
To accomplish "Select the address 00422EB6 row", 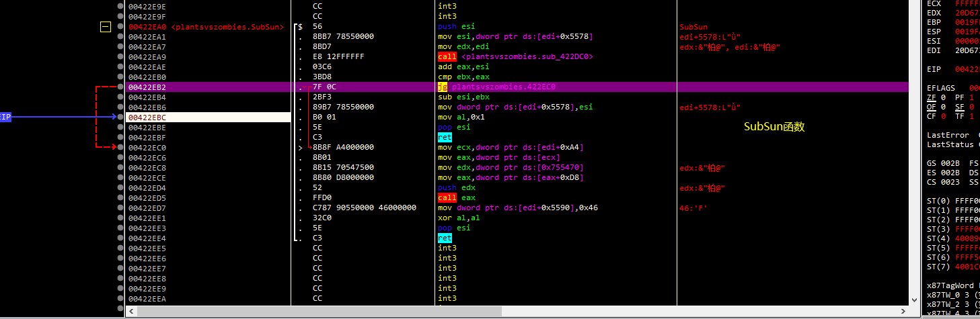I will tap(147, 107).
